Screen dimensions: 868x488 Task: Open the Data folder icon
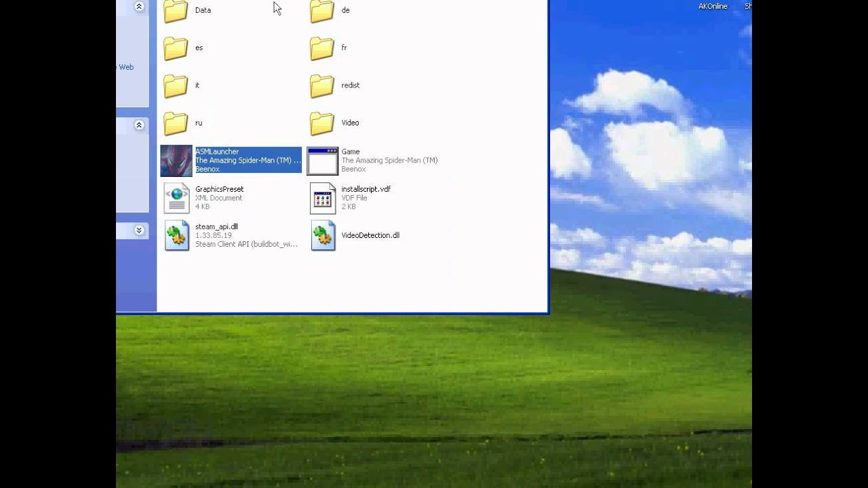[176, 11]
